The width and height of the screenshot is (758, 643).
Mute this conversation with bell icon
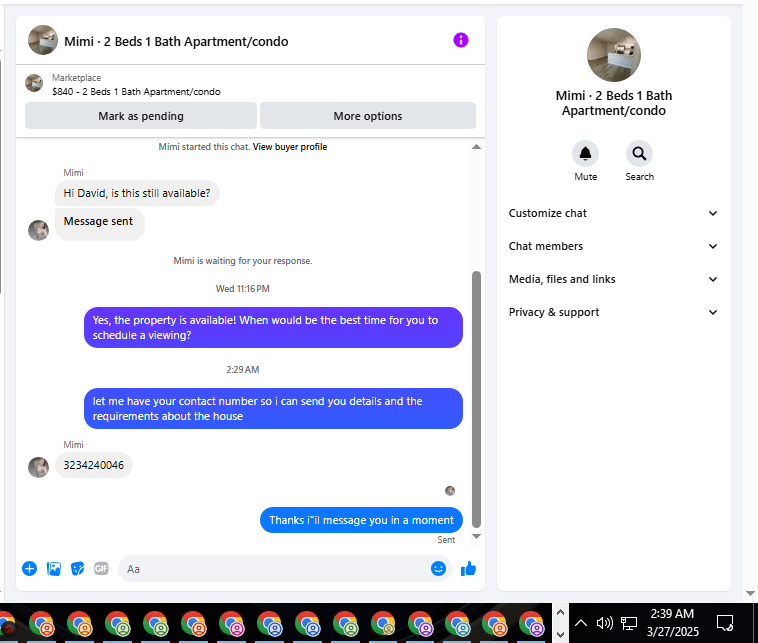point(585,154)
